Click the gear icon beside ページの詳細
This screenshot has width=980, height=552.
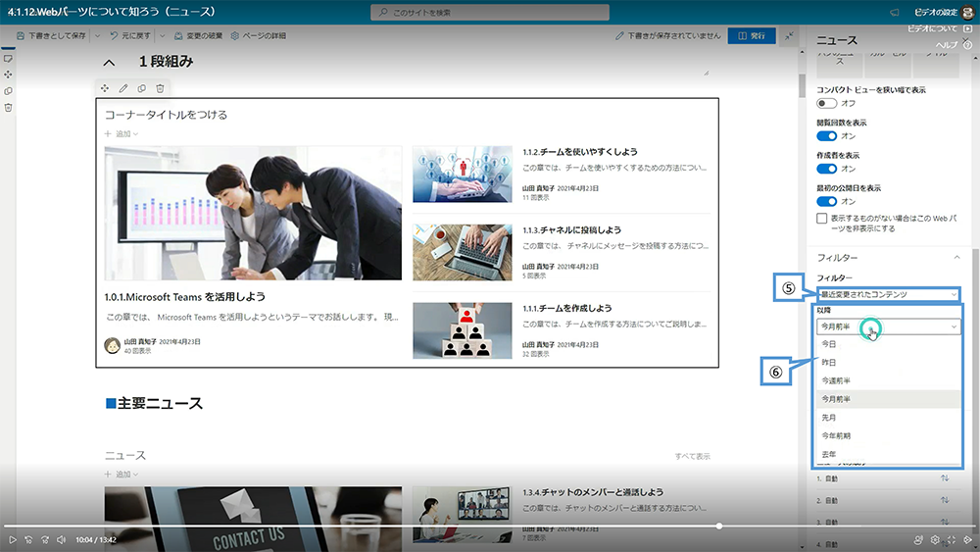[235, 36]
